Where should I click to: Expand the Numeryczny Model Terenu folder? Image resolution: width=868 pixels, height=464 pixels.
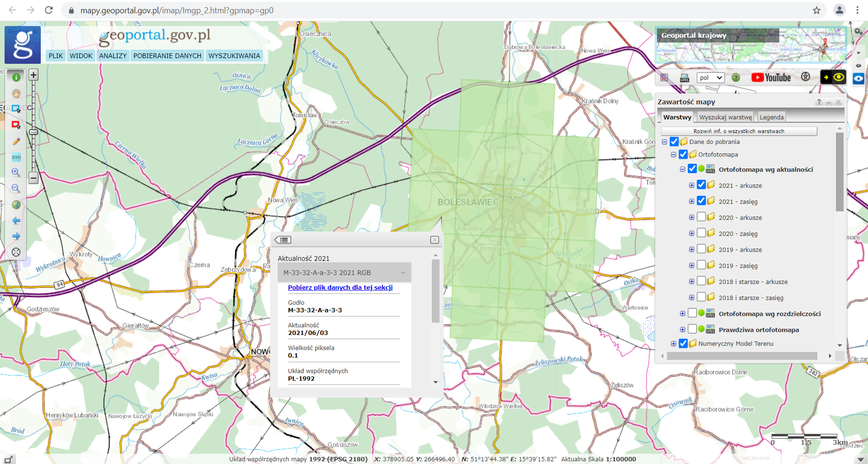point(673,344)
